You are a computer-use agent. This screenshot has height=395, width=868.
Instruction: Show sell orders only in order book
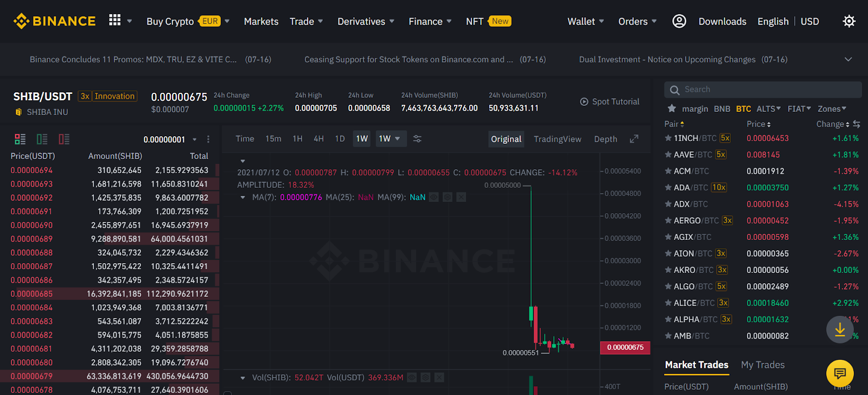pyautogui.click(x=64, y=139)
